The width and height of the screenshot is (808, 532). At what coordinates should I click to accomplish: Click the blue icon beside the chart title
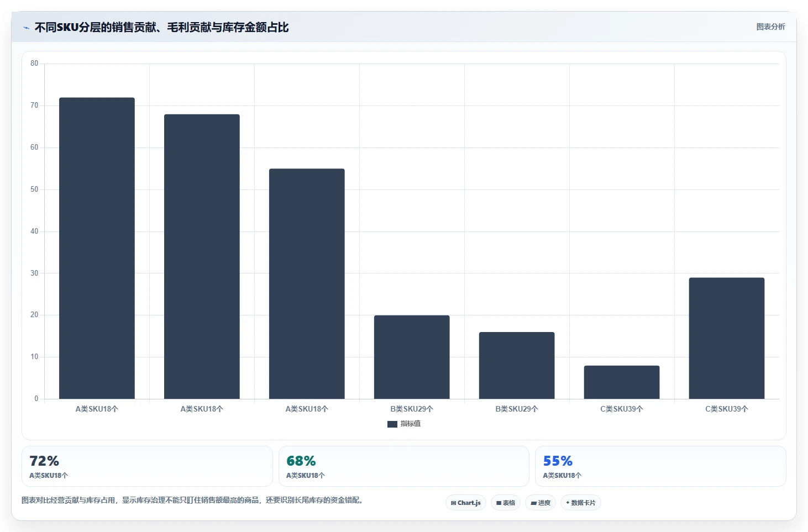[x=26, y=28]
